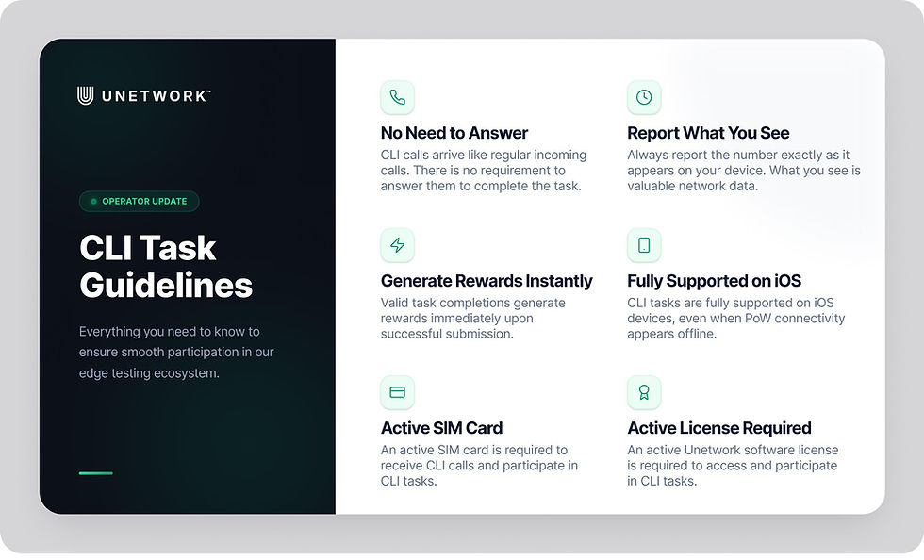Click the 'Valid task completions generate' description

472,319
